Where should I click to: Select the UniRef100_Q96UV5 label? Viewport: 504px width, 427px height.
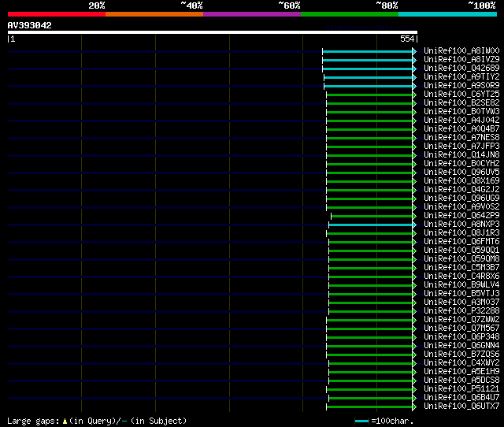[x=461, y=173]
